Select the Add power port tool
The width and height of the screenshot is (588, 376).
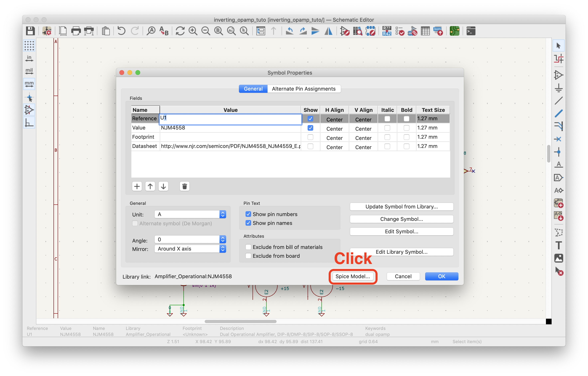(558, 88)
